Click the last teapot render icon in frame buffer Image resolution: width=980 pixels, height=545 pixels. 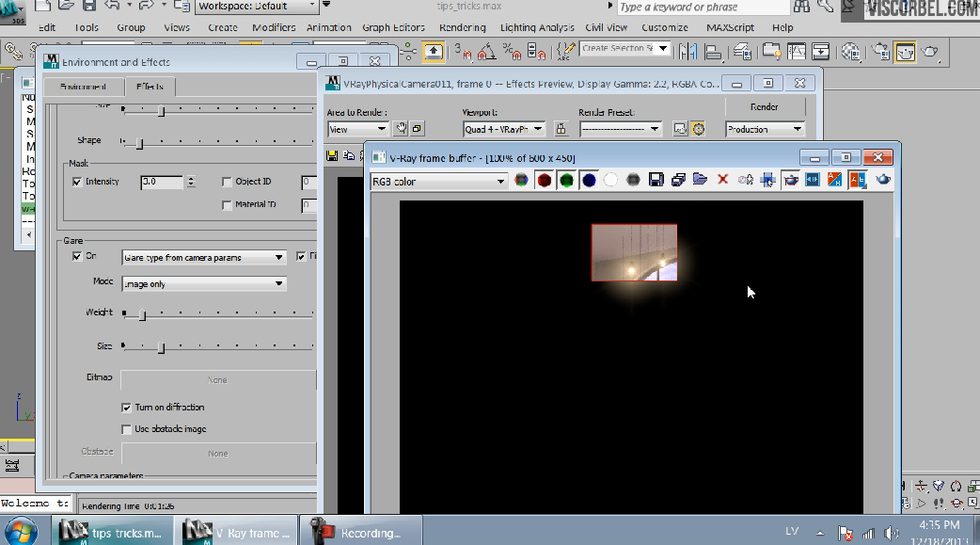click(882, 180)
